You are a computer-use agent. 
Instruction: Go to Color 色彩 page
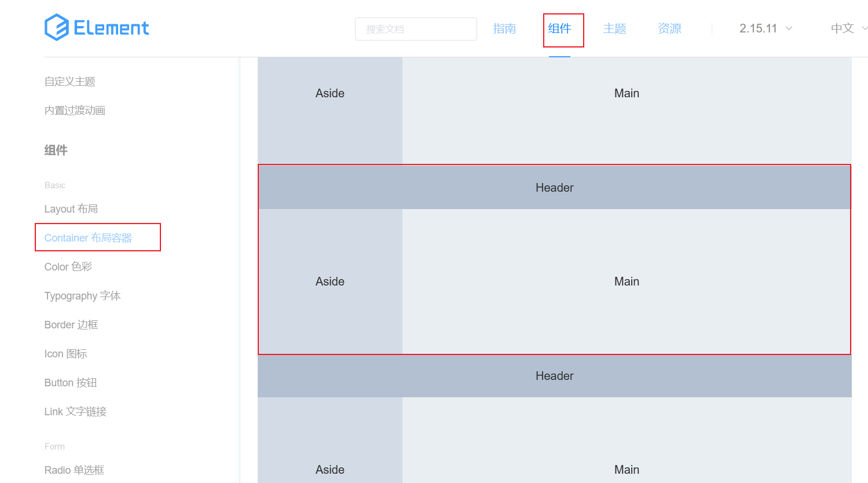tap(68, 267)
